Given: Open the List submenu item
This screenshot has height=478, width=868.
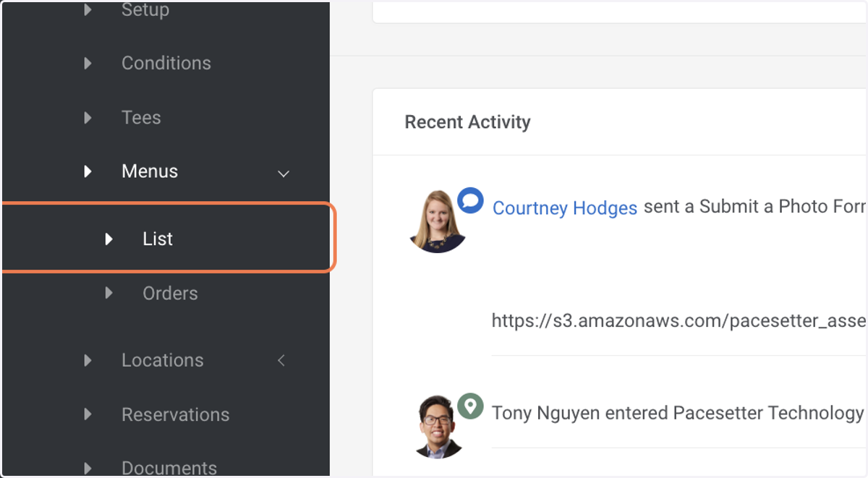Looking at the screenshot, I should point(158,239).
